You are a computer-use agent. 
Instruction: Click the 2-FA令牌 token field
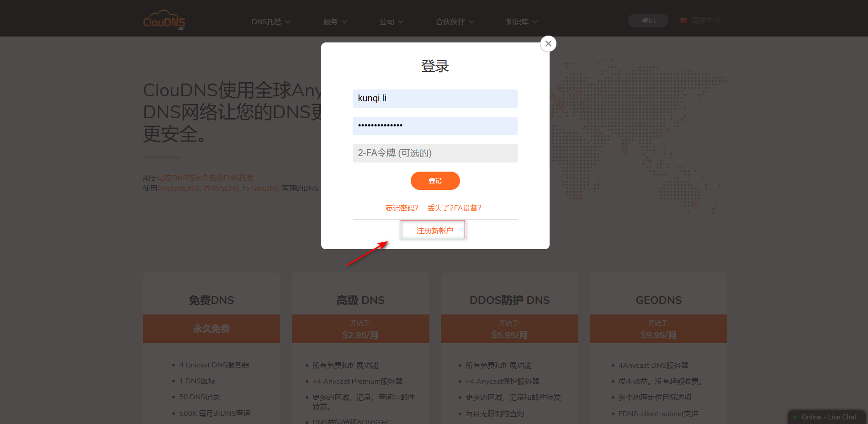[435, 153]
